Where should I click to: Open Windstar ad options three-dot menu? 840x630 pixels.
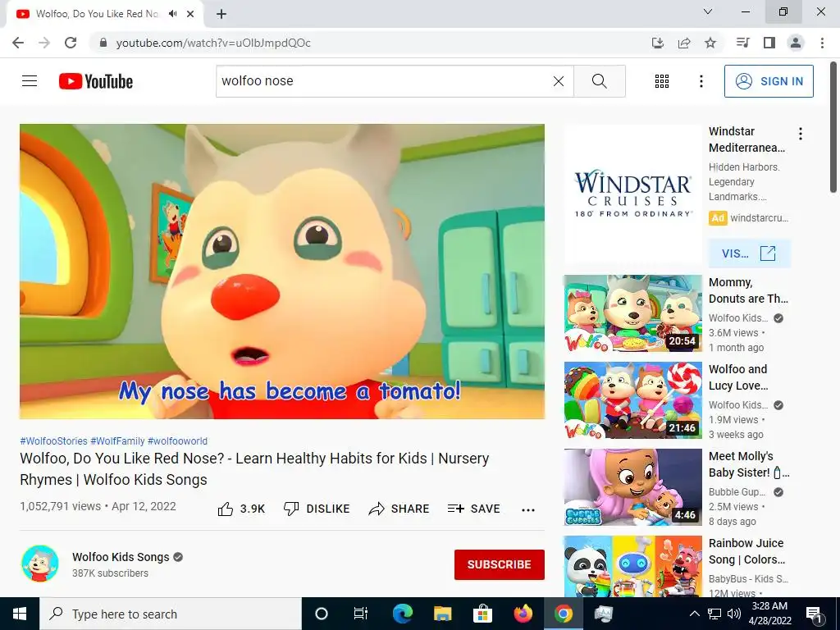click(801, 134)
